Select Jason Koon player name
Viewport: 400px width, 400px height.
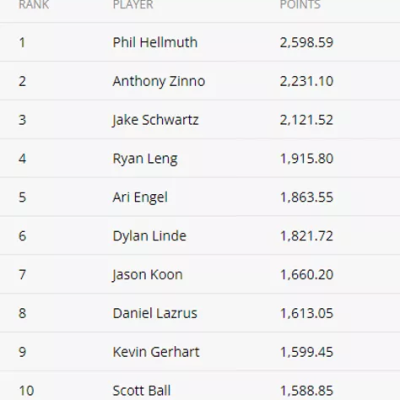click(147, 275)
